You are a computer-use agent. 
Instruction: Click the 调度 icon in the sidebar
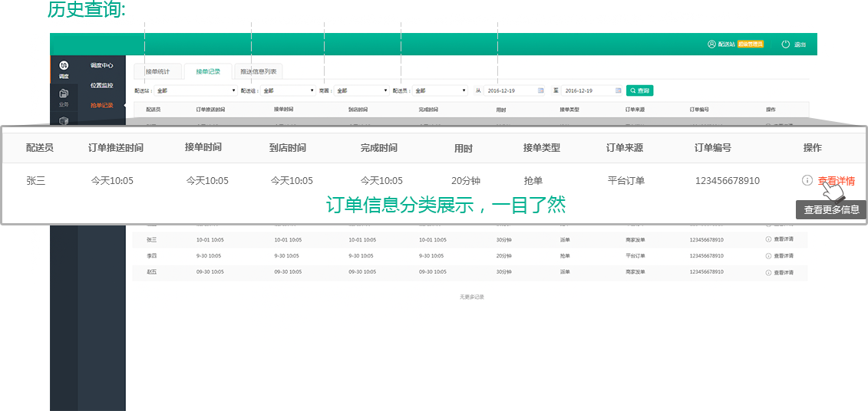pyautogui.click(x=64, y=67)
